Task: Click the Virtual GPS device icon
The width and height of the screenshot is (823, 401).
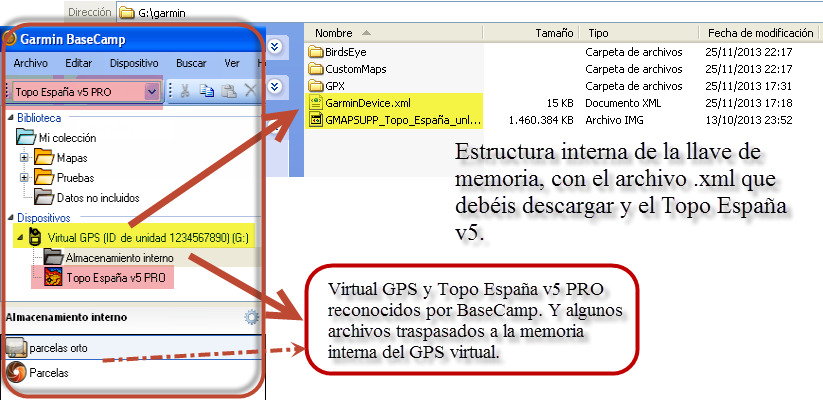Action: pos(35,237)
